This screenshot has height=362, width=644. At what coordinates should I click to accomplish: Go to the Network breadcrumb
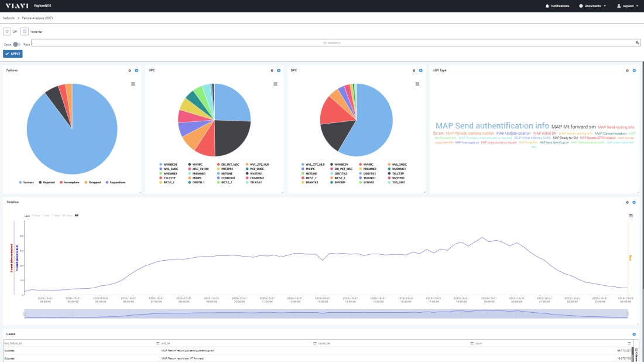click(9, 18)
